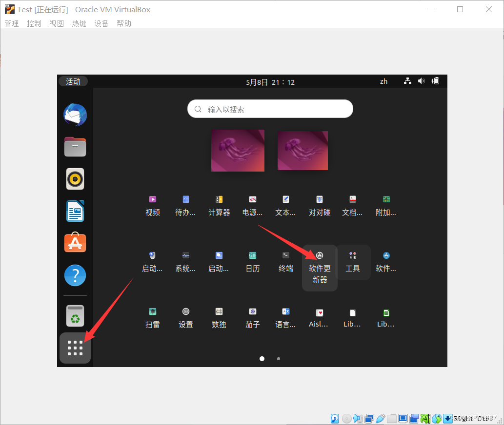Click keyboard capture arrow status icon

[448, 419]
